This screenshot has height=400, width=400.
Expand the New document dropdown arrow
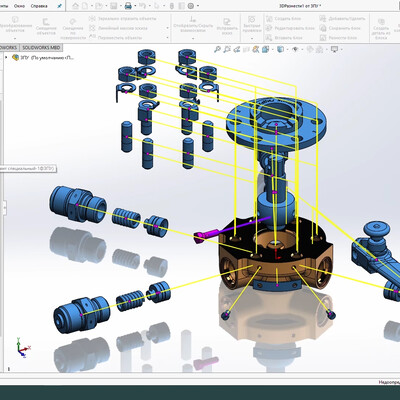click(91, 6)
